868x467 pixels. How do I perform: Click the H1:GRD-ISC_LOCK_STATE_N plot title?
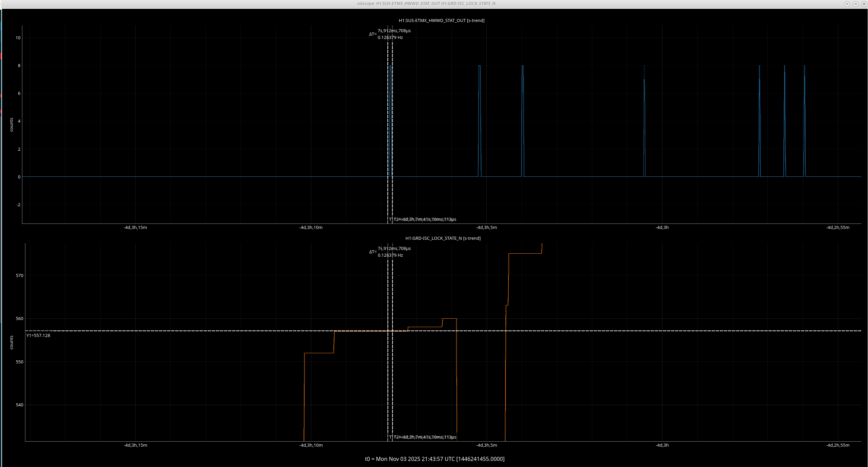(443, 238)
